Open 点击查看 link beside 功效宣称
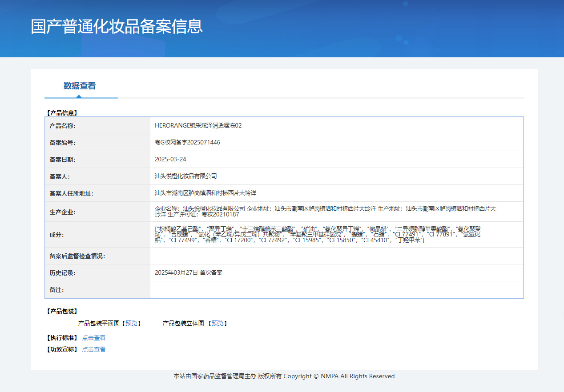The height and width of the screenshot is (392, 564). pyautogui.click(x=94, y=350)
